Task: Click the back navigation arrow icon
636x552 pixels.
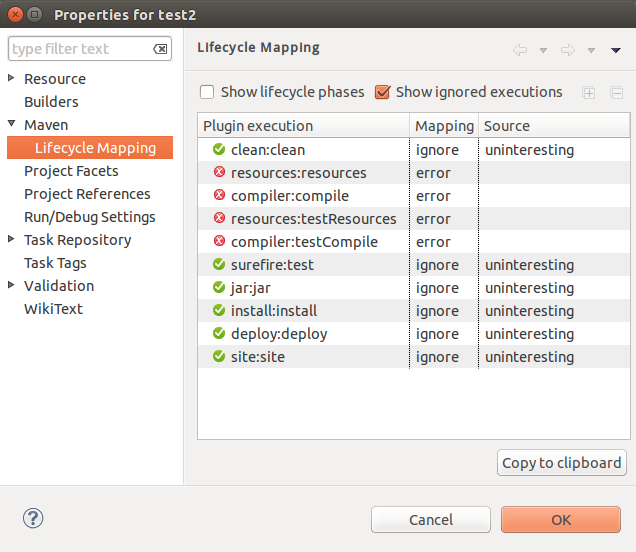Action: 520,50
